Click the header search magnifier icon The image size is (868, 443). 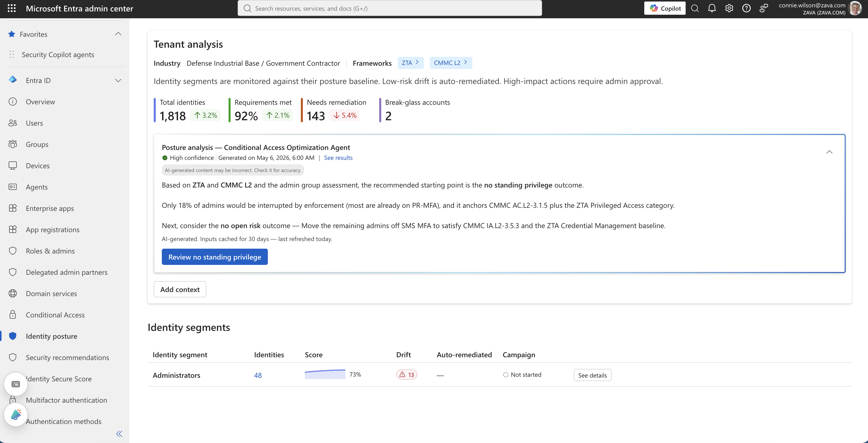point(695,8)
